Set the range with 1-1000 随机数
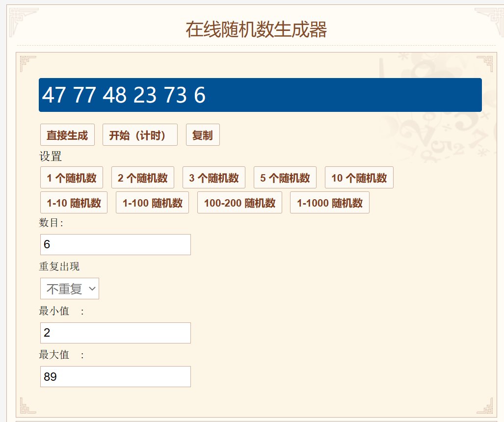This screenshot has width=504, height=422. [x=330, y=203]
